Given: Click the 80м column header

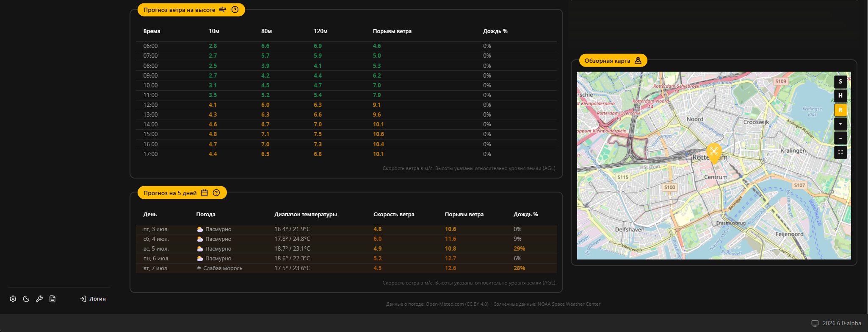Looking at the screenshot, I should point(266,31).
